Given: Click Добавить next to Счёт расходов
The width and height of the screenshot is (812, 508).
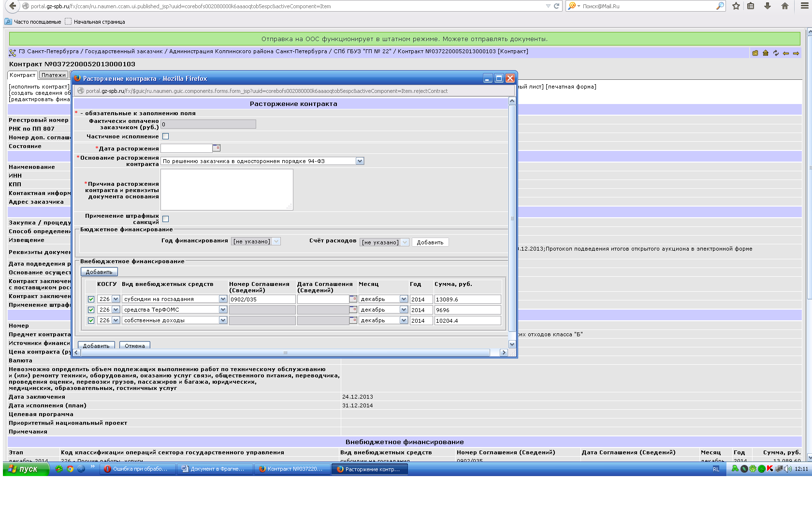Looking at the screenshot, I should click(430, 242).
